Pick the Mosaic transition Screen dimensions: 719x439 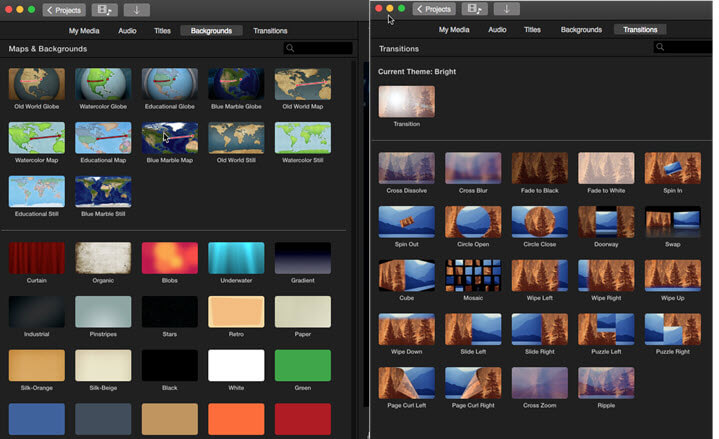coord(473,275)
